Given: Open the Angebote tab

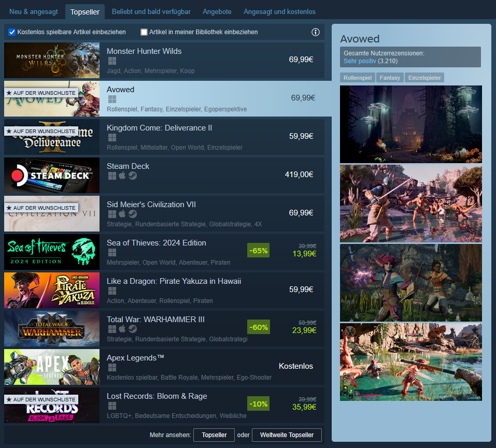Looking at the screenshot, I should coord(217,12).
